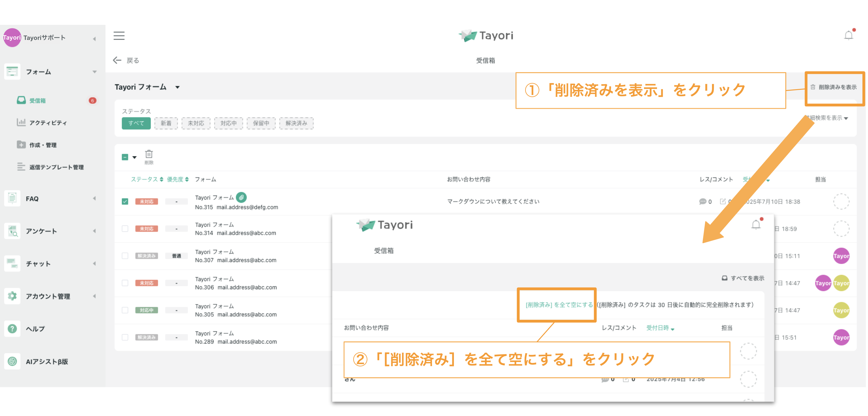Open the FAQ section icon
This screenshot has height=416, width=868.
tap(12, 198)
